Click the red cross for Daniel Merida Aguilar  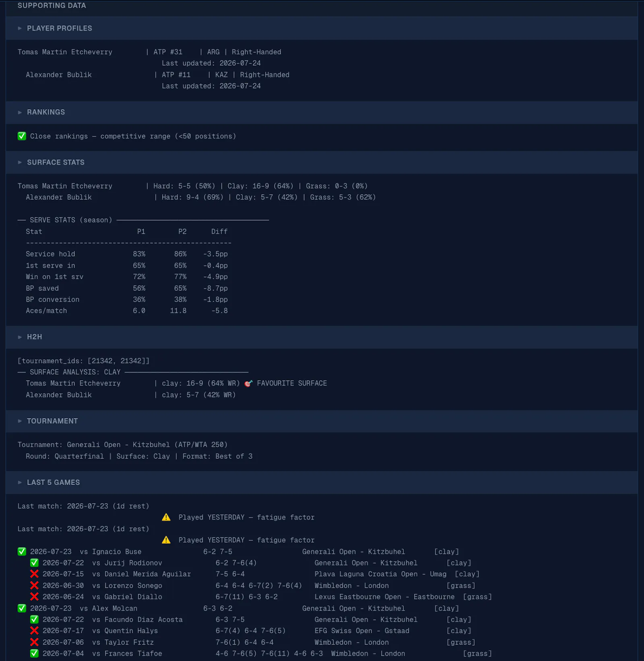[34, 574]
